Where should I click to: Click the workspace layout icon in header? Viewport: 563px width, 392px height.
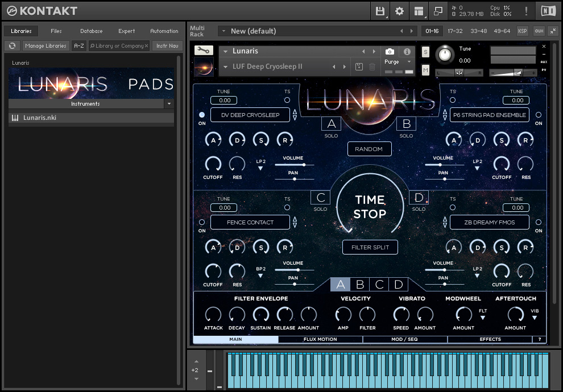(x=419, y=11)
